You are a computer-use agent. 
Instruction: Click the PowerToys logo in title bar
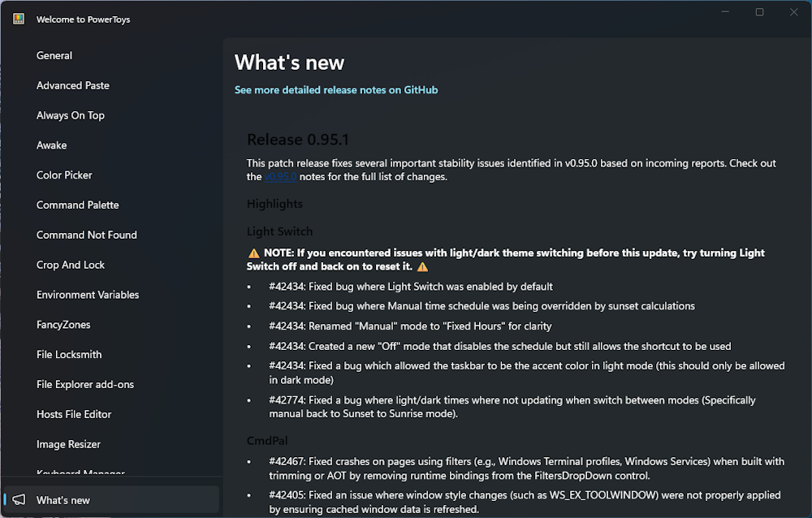[x=19, y=19]
